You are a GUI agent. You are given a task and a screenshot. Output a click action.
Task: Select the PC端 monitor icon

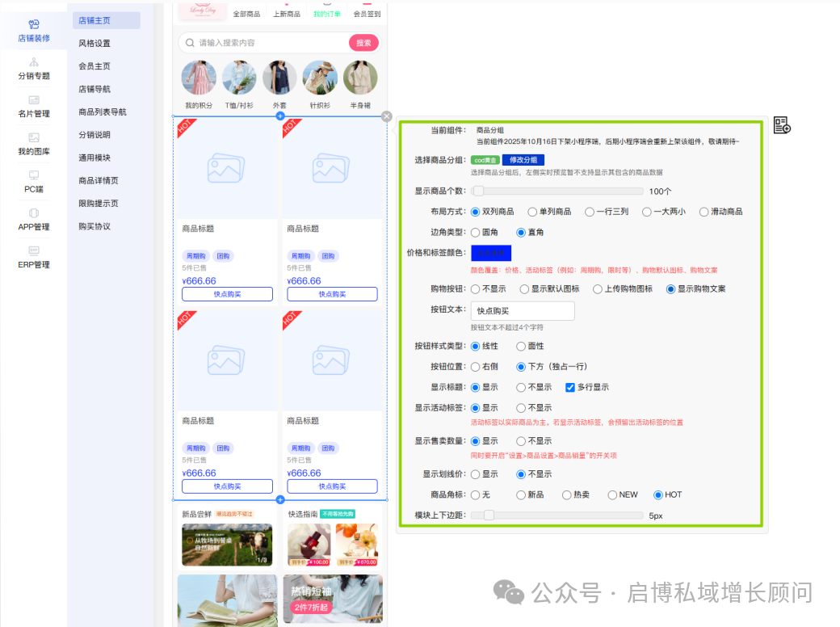tap(34, 175)
